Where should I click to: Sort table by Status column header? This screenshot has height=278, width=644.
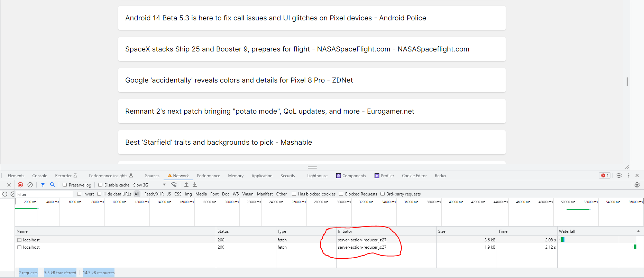point(246,231)
